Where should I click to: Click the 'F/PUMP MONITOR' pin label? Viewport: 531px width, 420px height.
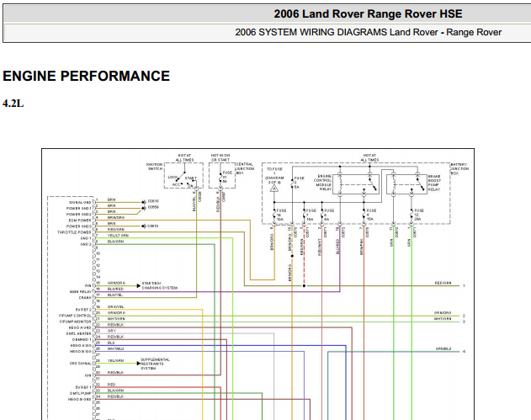(x=75, y=322)
